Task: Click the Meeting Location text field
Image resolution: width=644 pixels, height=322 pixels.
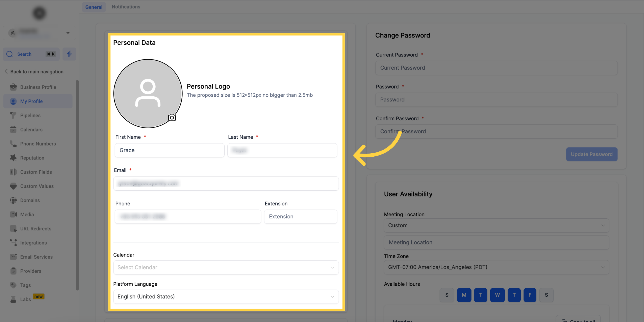Action: point(496,242)
